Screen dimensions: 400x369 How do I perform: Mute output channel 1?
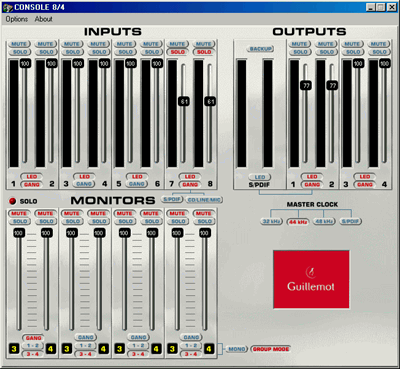tap(299, 44)
